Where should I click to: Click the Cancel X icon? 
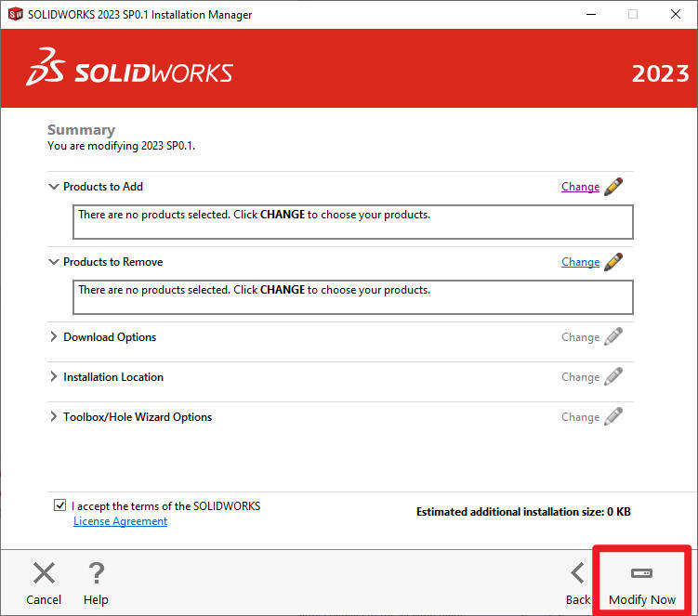(x=44, y=573)
